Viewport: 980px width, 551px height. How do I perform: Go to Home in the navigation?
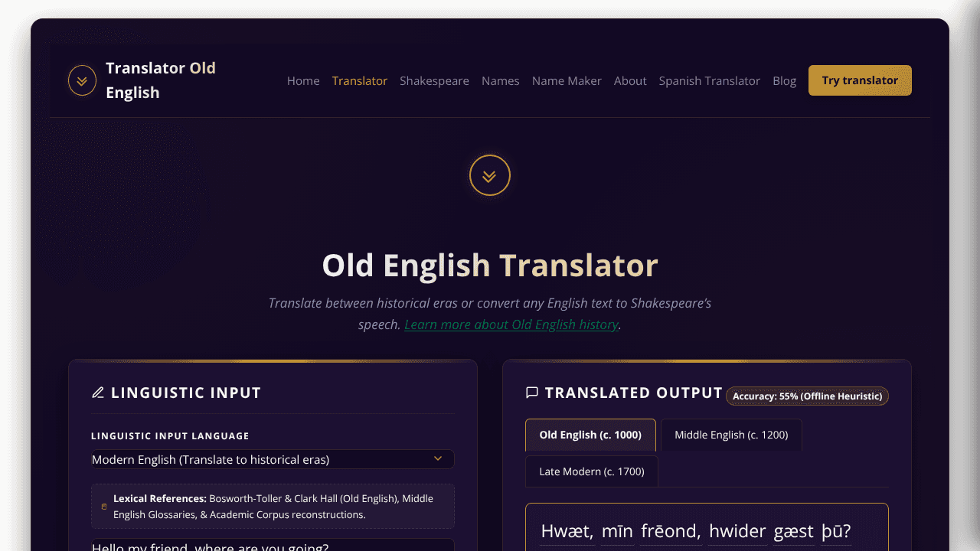(303, 80)
